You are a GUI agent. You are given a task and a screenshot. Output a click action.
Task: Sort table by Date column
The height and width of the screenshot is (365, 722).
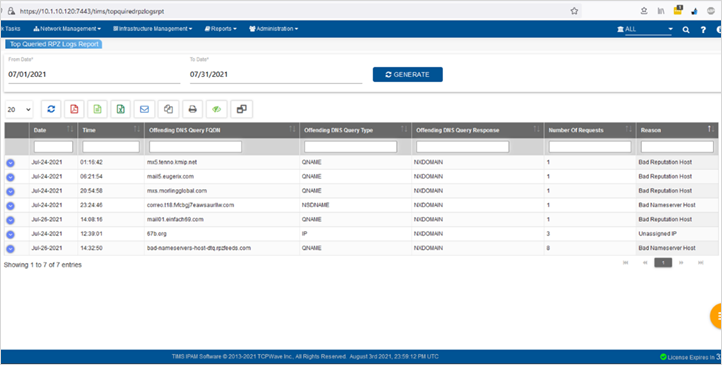(53, 130)
